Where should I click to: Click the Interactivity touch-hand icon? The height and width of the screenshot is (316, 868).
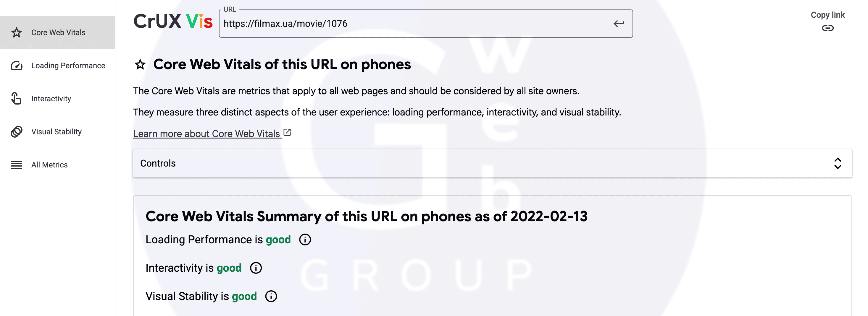point(16,99)
